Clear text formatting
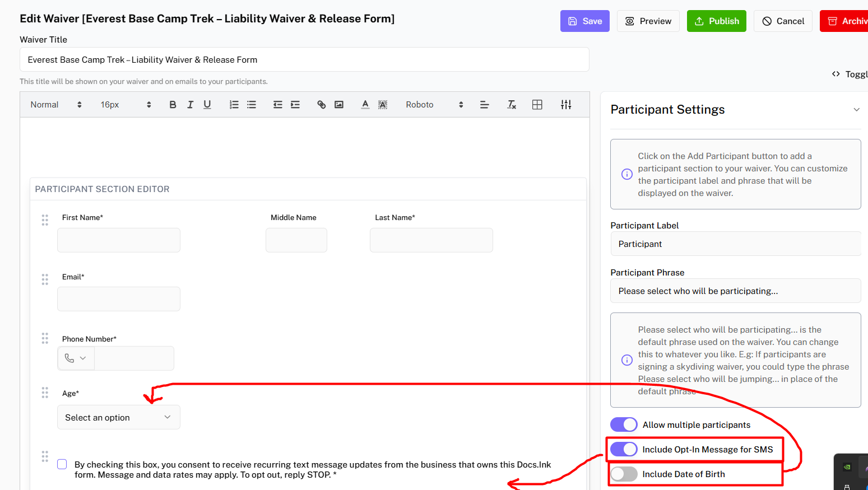 (512, 105)
